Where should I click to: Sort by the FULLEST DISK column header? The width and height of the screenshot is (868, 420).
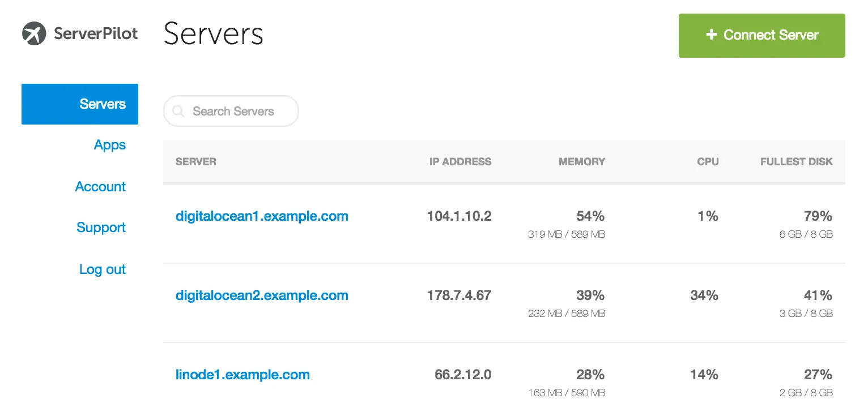[x=796, y=162]
